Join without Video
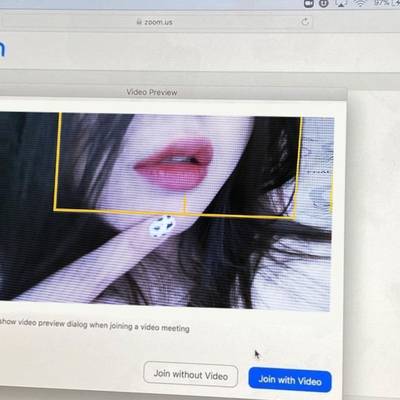400x400 pixels. click(191, 374)
